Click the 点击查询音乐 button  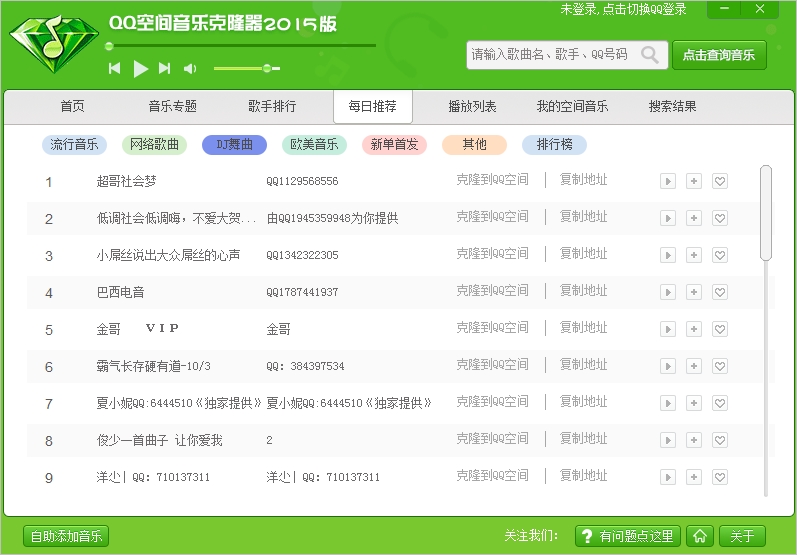pos(719,55)
